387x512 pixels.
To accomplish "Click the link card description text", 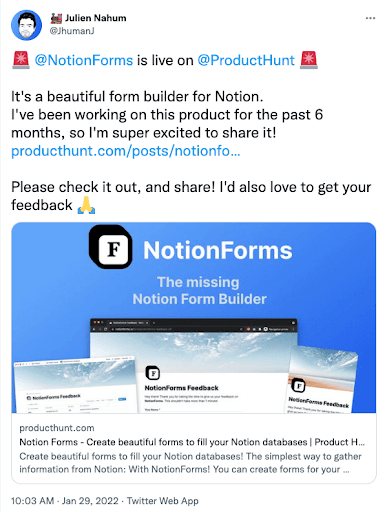I will (190, 463).
